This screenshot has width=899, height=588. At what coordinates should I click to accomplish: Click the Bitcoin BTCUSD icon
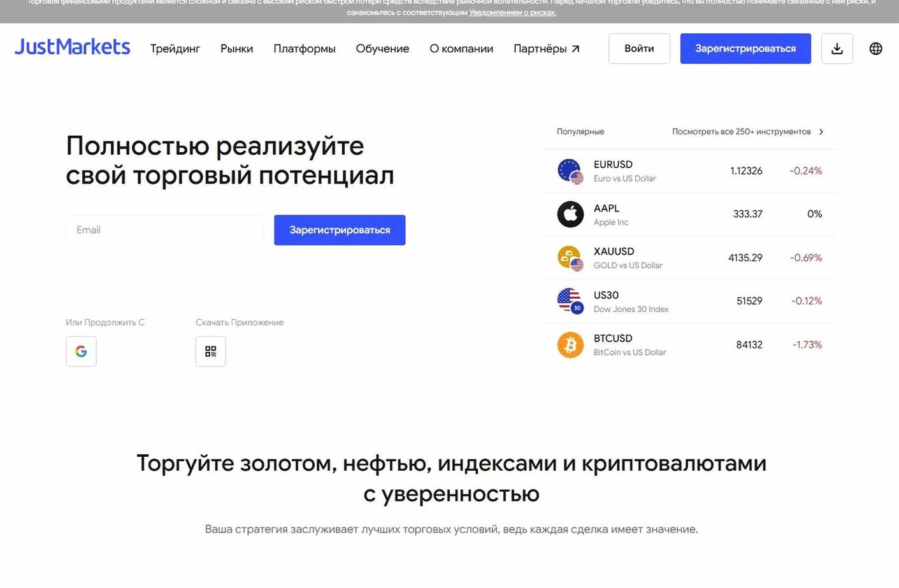pyautogui.click(x=570, y=345)
